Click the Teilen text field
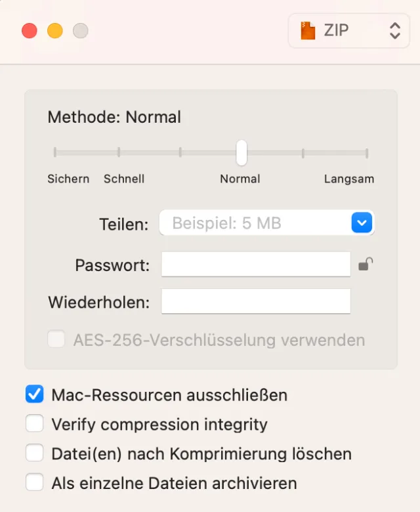The image size is (420, 512). coord(253,223)
